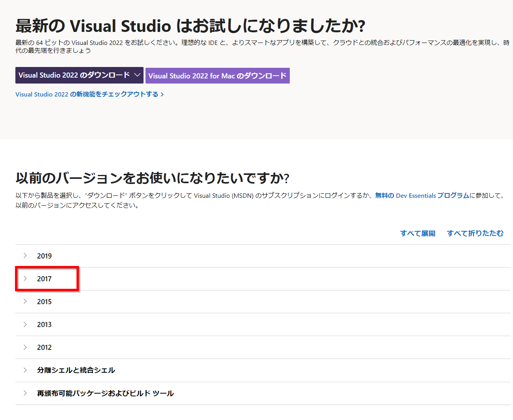Select the 2013 row label

tap(44, 325)
